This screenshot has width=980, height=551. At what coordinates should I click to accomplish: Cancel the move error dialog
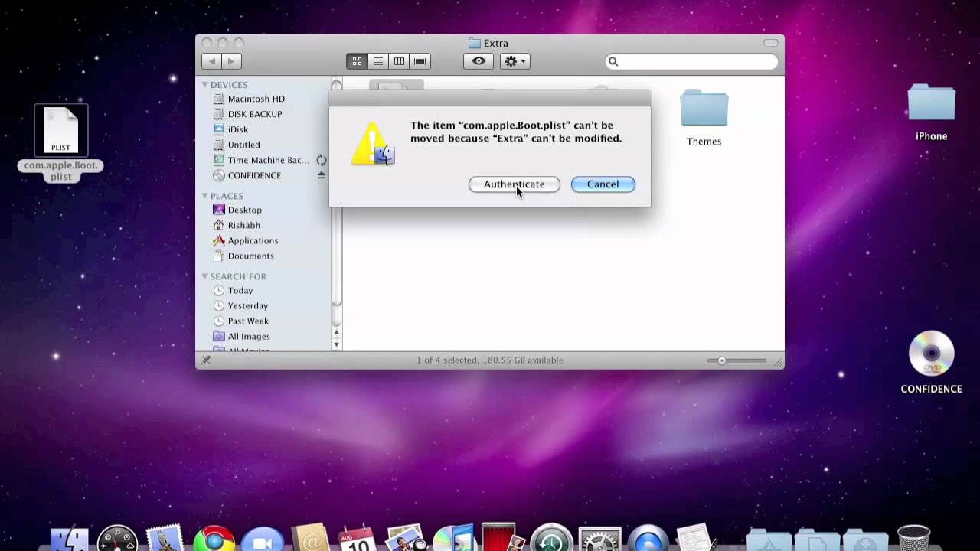coord(603,184)
